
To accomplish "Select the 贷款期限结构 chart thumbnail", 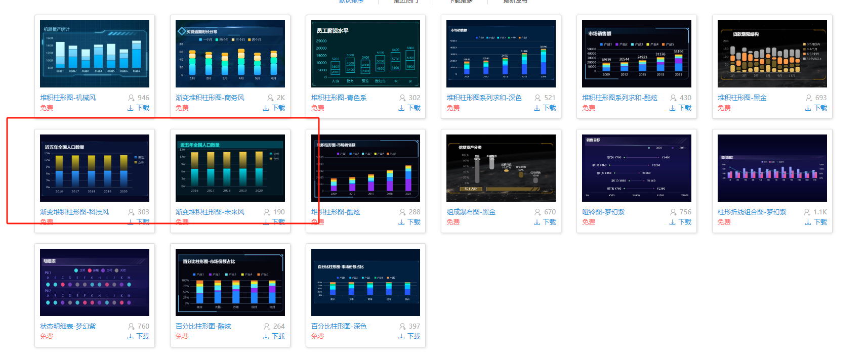I will click(x=772, y=54).
